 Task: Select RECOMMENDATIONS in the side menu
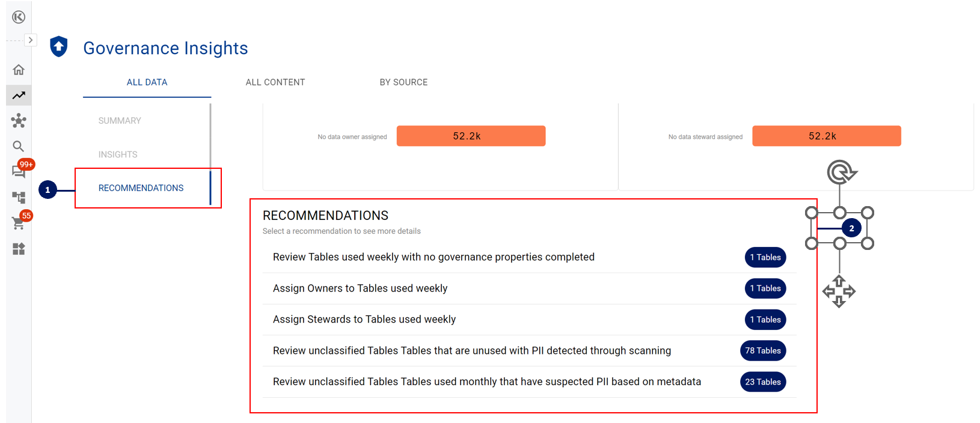coord(141,188)
